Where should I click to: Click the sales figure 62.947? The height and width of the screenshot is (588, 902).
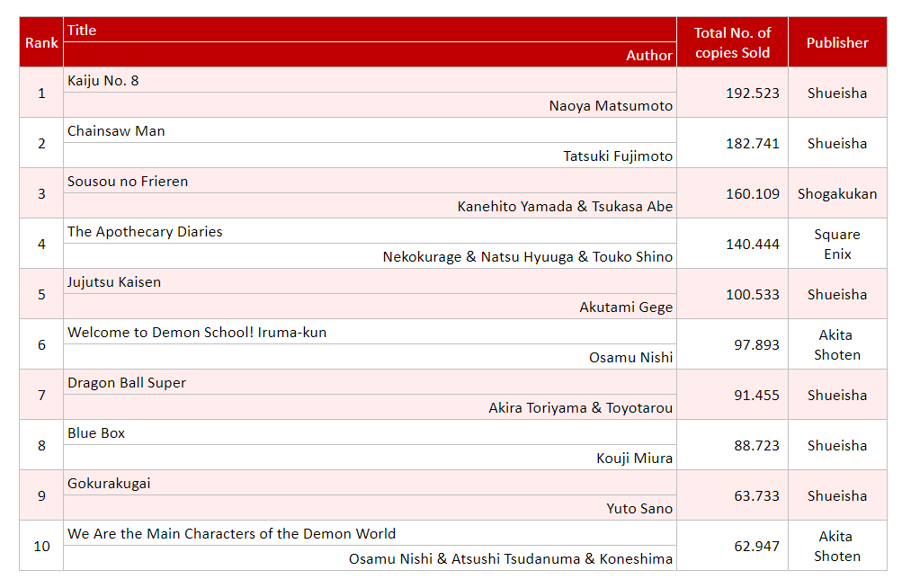pos(756,546)
